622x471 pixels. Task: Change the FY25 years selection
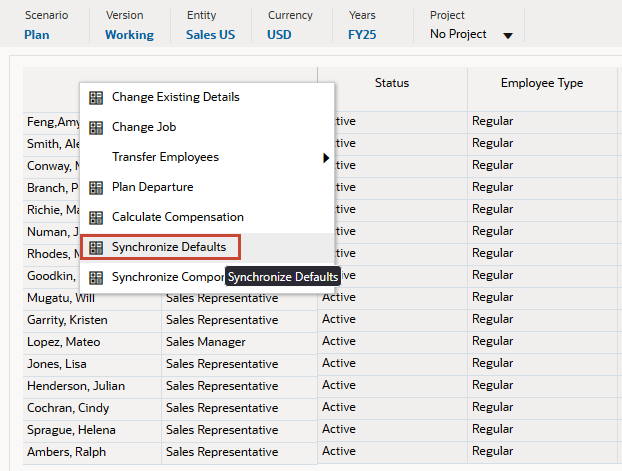pos(362,35)
